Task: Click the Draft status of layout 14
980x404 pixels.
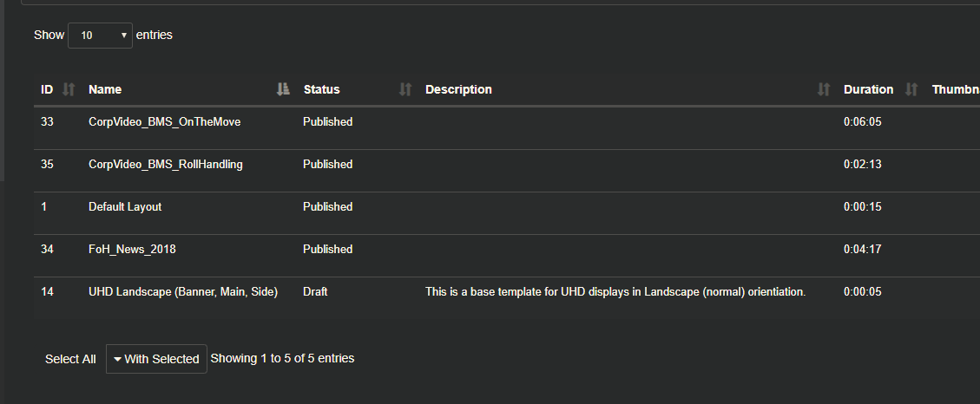Action: [x=315, y=291]
